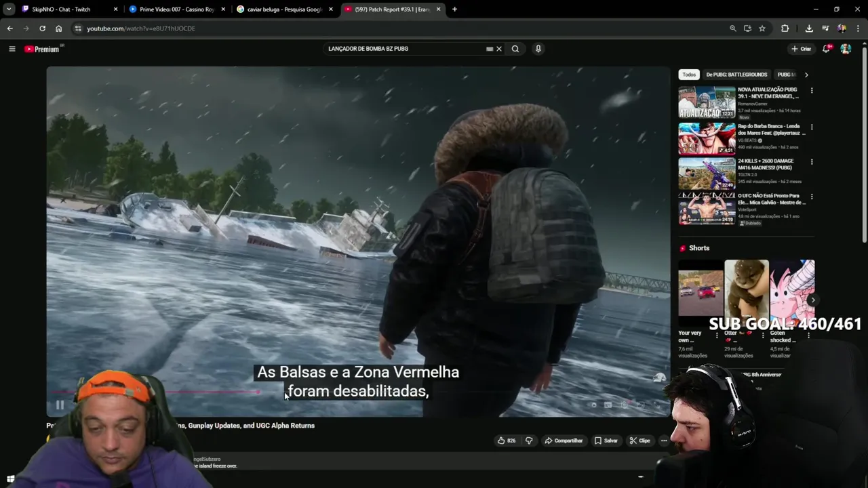Open more actions ellipsis beside Clipe
The height and width of the screenshot is (488, 868).
pos(664,441)
